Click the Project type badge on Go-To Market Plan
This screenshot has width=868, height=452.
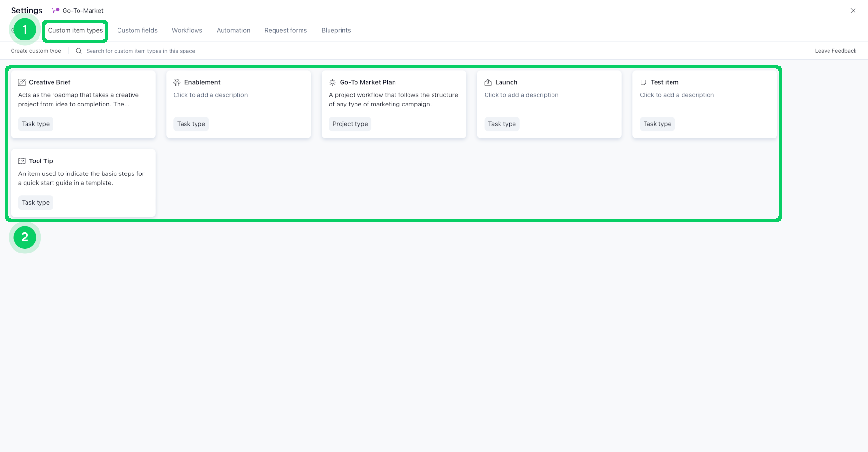tap(350, 124)
